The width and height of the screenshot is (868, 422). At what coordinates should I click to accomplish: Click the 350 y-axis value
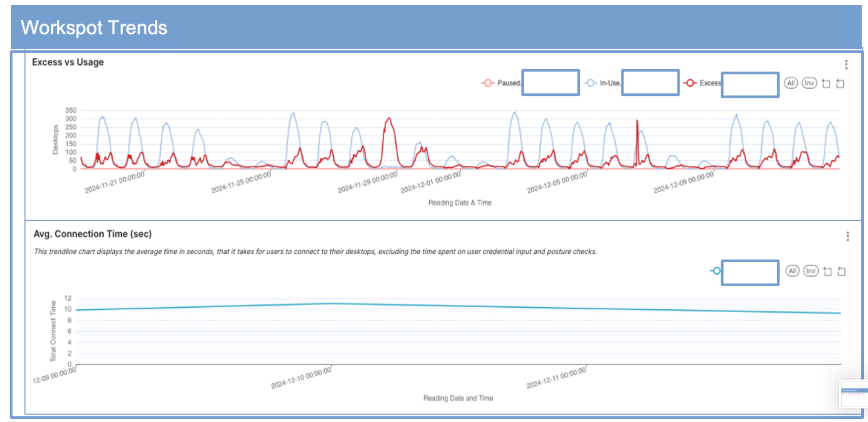click(71, 110)
